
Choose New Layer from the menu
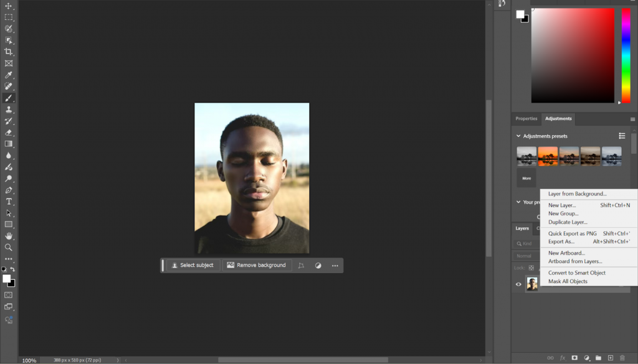pyautogui.click(x=562, y=205)
